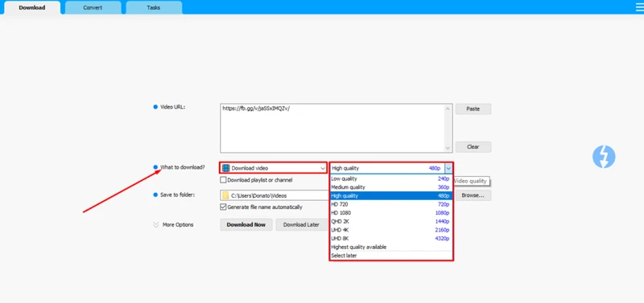644x303 pixels.
Task: Click URL box scrollbar up arrow
Action: point(448,109)
